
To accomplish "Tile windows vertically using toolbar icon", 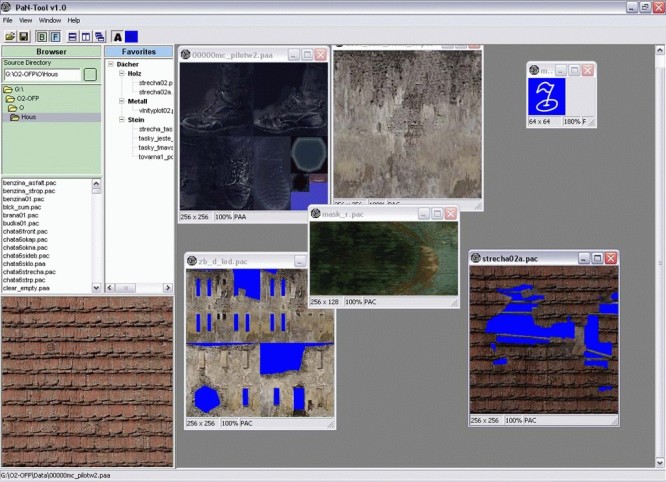I will [86, 36].
